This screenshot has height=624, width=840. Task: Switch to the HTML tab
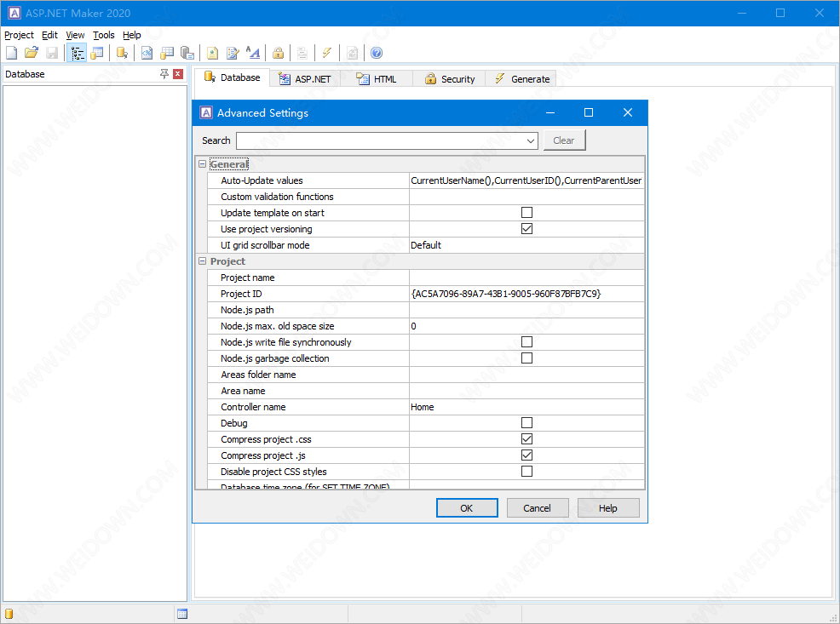point(377,78)
